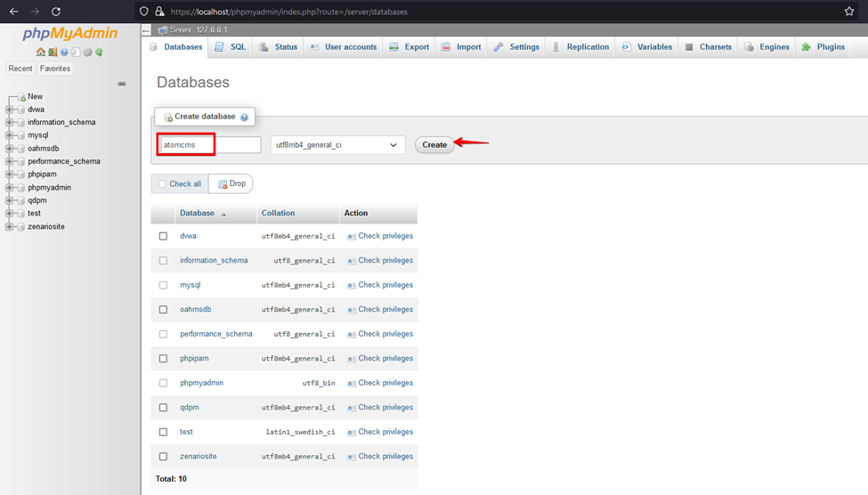Open navigation panel settings gear icon

pyautogui.click(x=87, y=52)
